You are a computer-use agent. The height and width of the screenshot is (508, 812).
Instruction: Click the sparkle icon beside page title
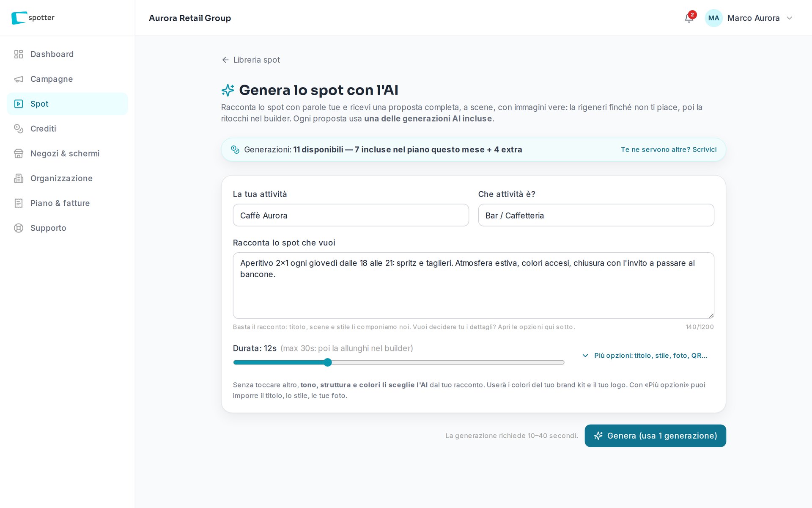click(x=228, y=90)
